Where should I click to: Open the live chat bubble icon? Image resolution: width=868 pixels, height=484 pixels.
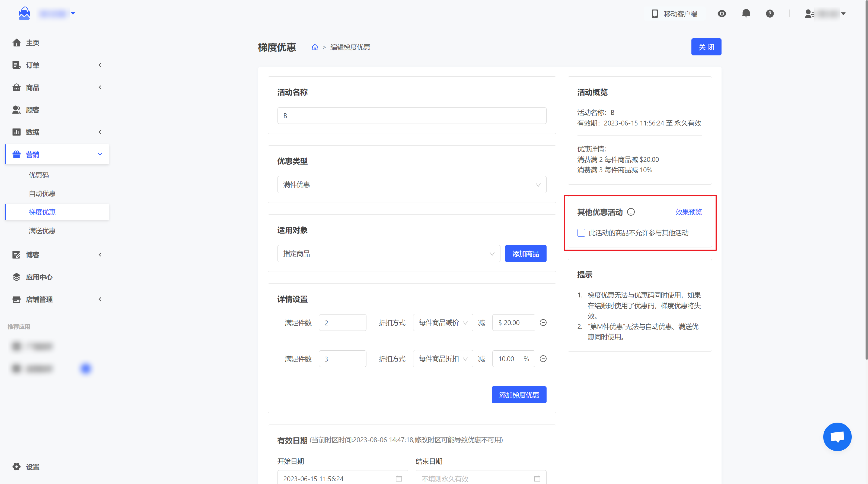tap(837, 436)
